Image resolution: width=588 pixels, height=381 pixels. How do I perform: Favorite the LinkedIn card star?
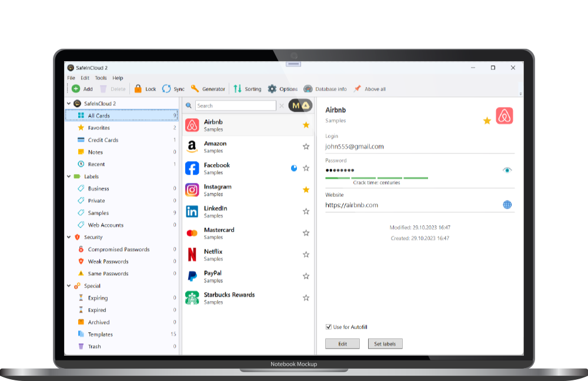306,212
